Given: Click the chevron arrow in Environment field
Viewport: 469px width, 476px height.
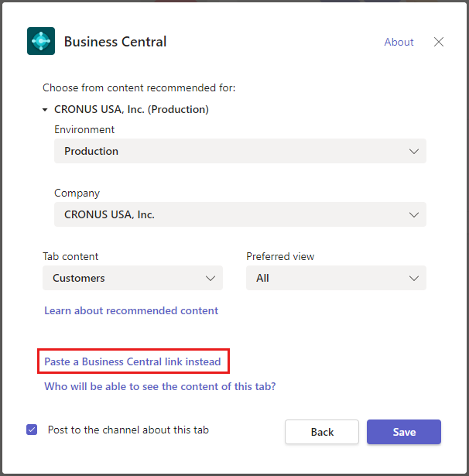Looking at the screenshot, I should 414,152.
